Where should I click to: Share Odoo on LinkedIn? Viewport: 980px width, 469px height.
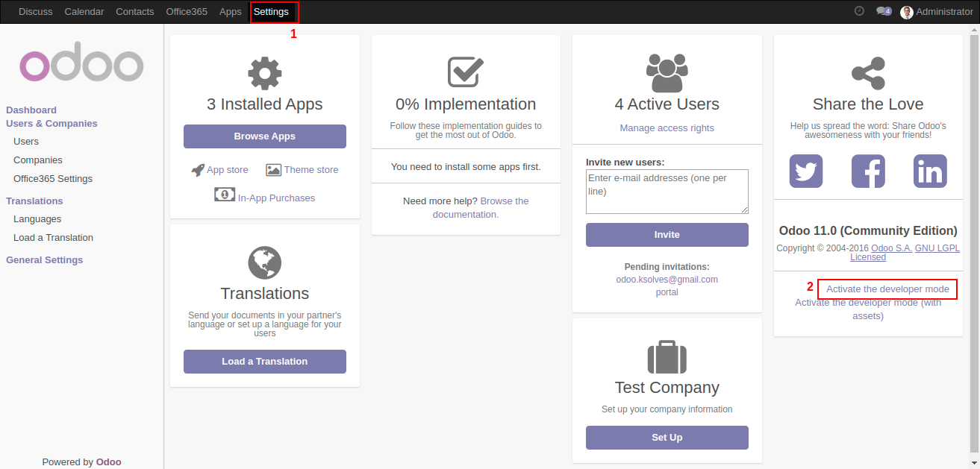pyautogui.click(x=930, y=171)
